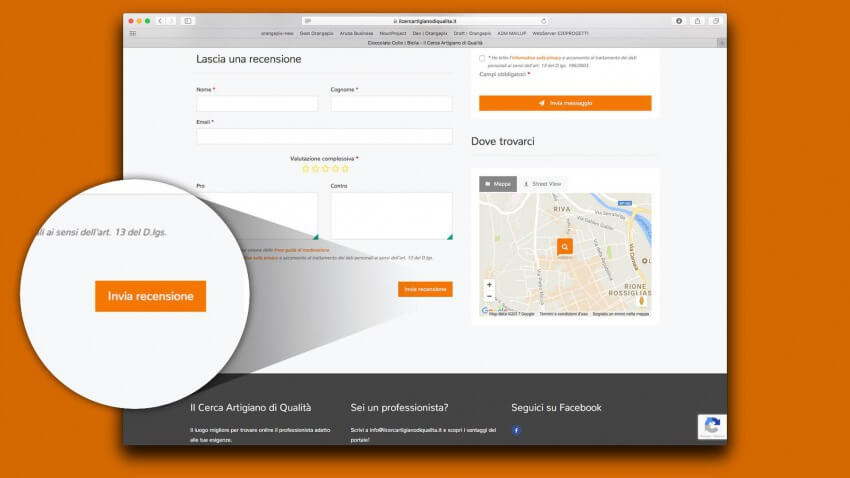
Task: Click the Email input field
Action: [x=324, y=136]
